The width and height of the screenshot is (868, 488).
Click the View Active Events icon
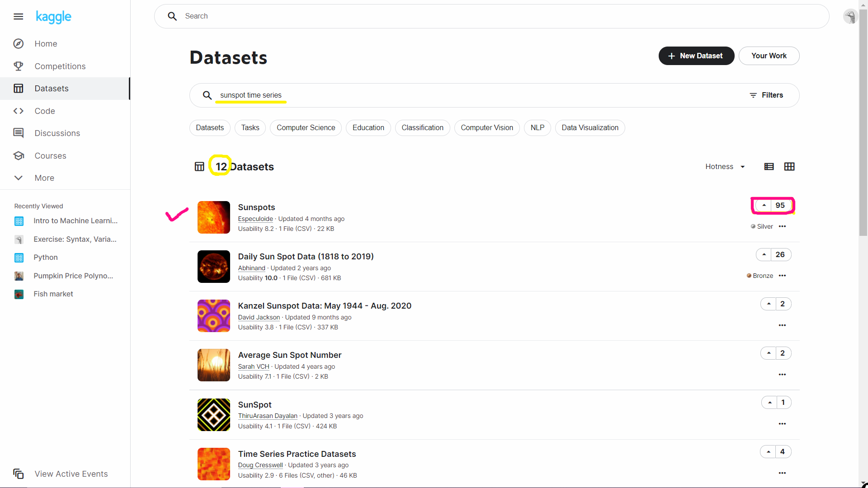[19, 474]
